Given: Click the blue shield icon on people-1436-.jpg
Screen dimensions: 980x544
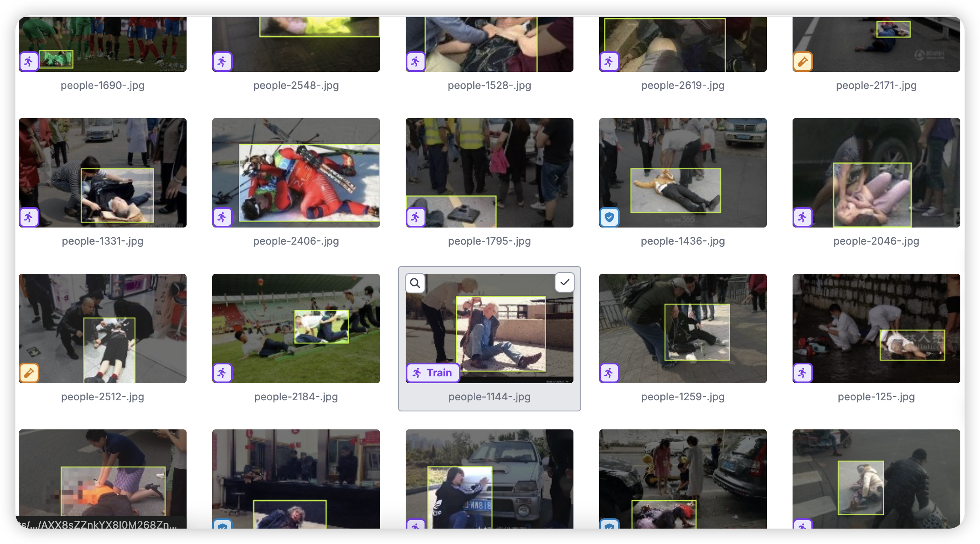Looking at the screenshot, I should [x=609, y=217].
